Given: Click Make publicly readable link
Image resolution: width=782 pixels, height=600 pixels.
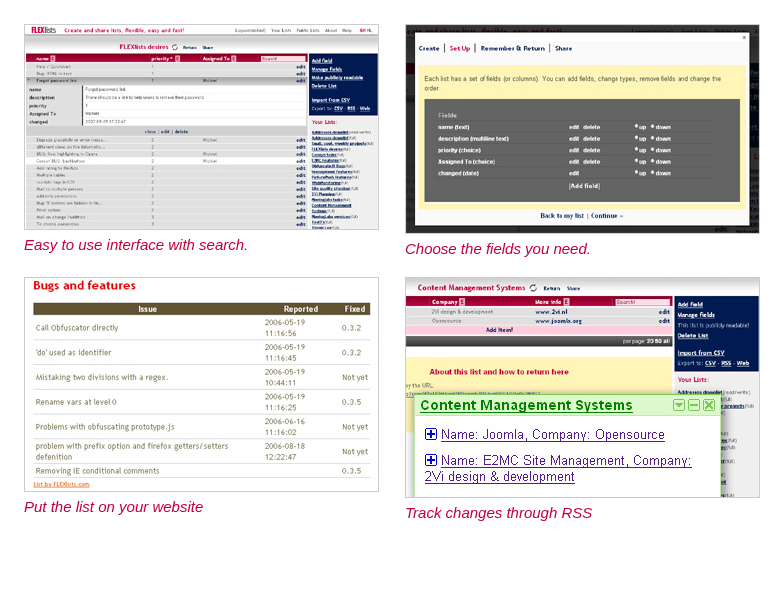Looking at the screenshot, I should click(337, 77).
